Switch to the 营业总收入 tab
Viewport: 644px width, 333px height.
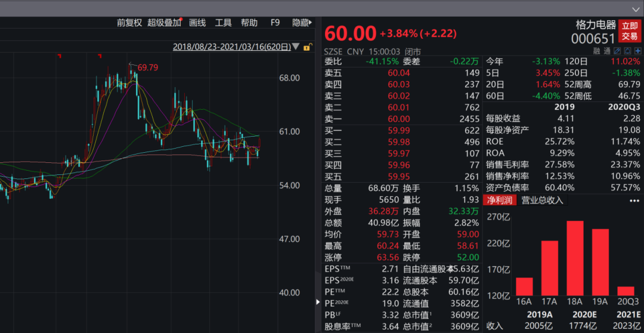click(x=542, y=201)
